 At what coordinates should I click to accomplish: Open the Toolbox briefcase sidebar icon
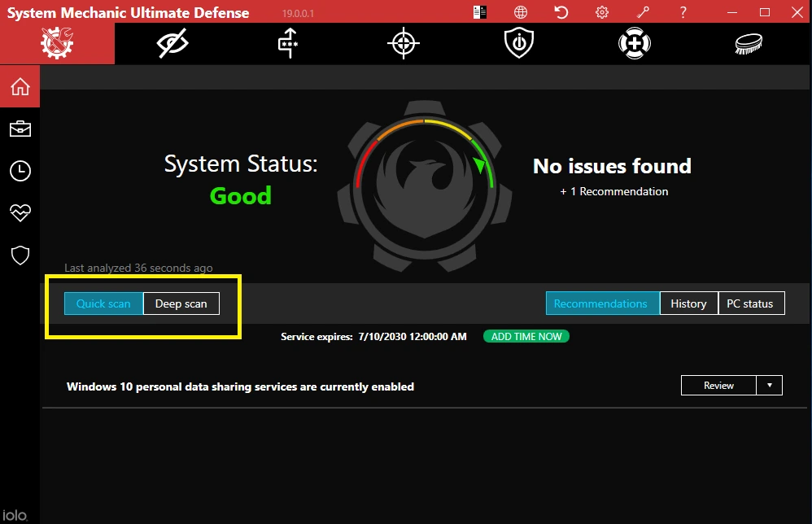(20, 129)
